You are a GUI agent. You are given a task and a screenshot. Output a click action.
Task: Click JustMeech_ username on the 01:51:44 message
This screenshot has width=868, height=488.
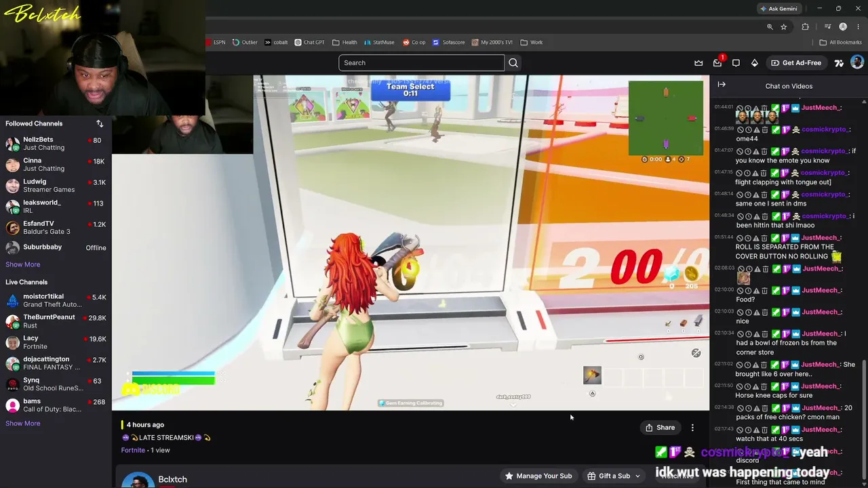(x=822, y=238)
